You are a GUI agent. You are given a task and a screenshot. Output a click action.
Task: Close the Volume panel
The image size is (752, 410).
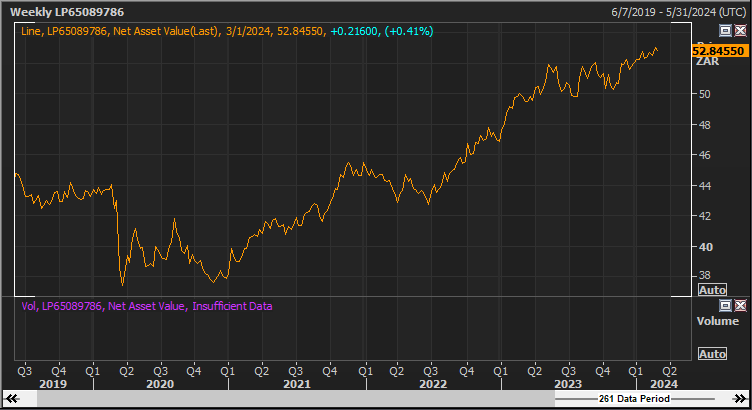coord(740,305)
